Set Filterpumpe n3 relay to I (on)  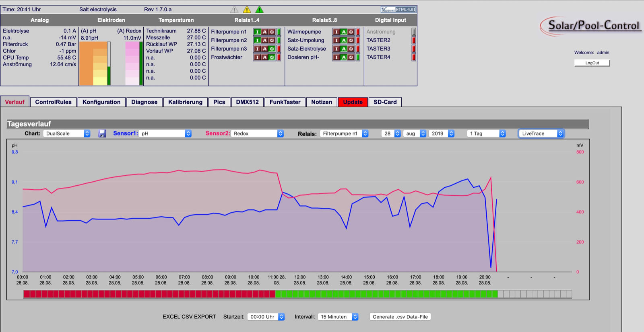257,49
